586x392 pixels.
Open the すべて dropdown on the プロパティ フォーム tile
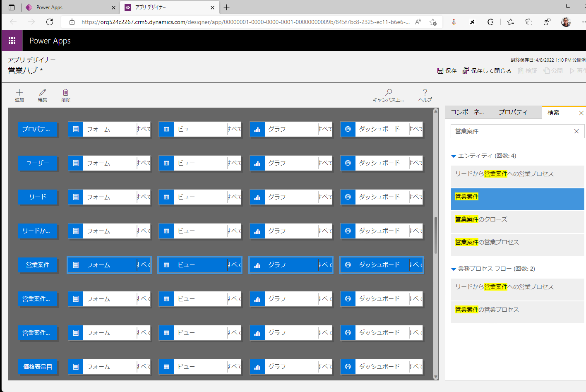[x=141, y=129]
